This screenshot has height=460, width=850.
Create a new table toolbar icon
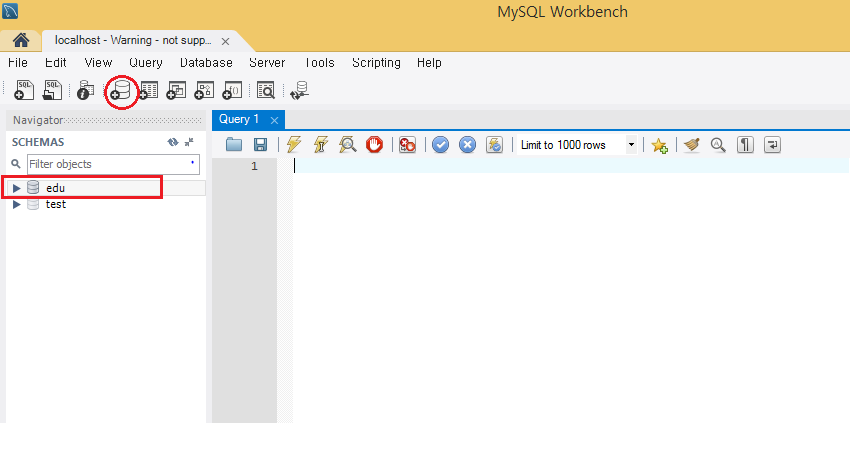pos(148,90)
